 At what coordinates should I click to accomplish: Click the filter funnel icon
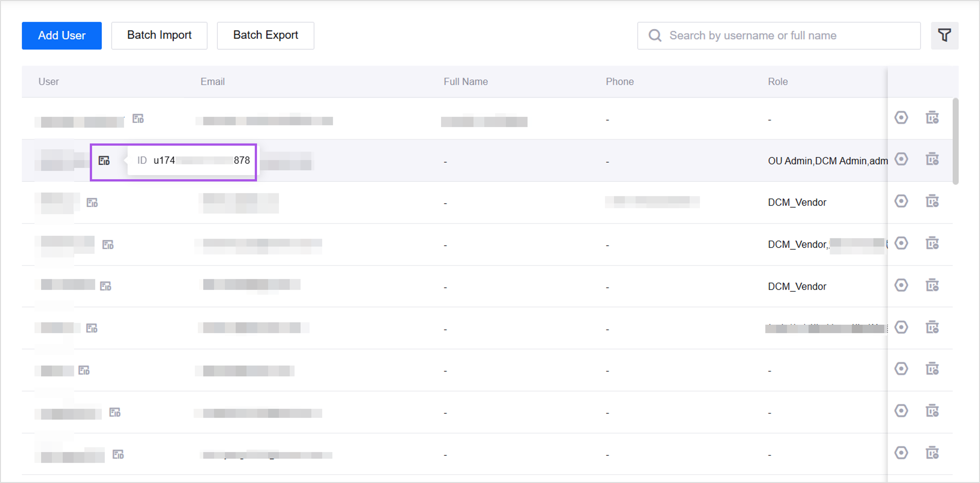coord(944,35)
